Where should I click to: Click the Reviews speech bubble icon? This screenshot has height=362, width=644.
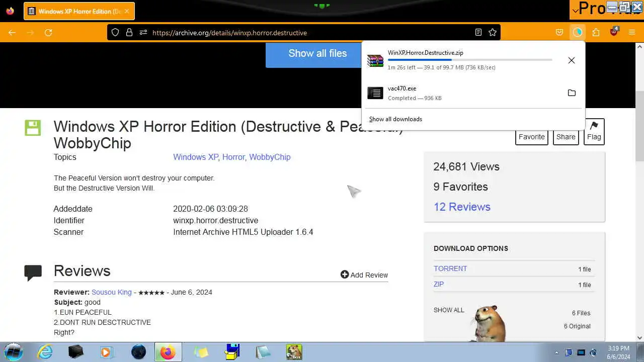click(33, 272)
